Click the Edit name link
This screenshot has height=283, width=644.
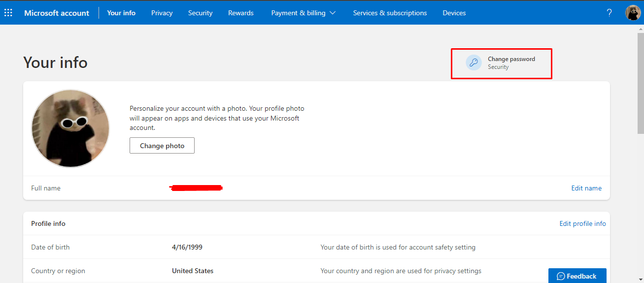click(x=586, y=188)
